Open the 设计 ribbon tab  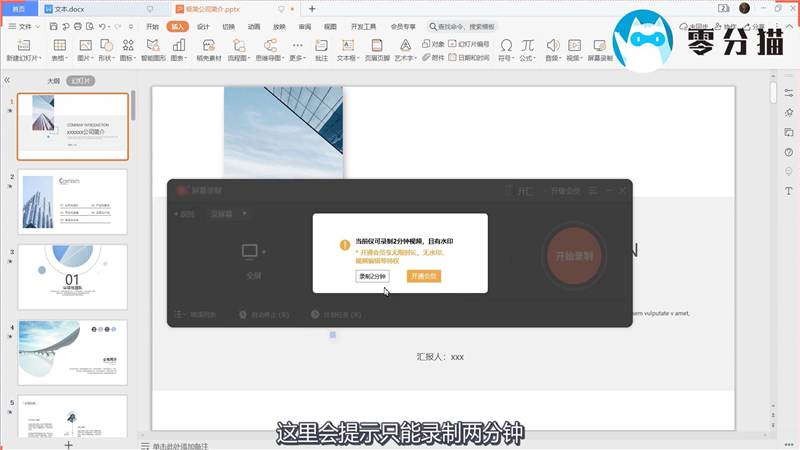(203, 27)
